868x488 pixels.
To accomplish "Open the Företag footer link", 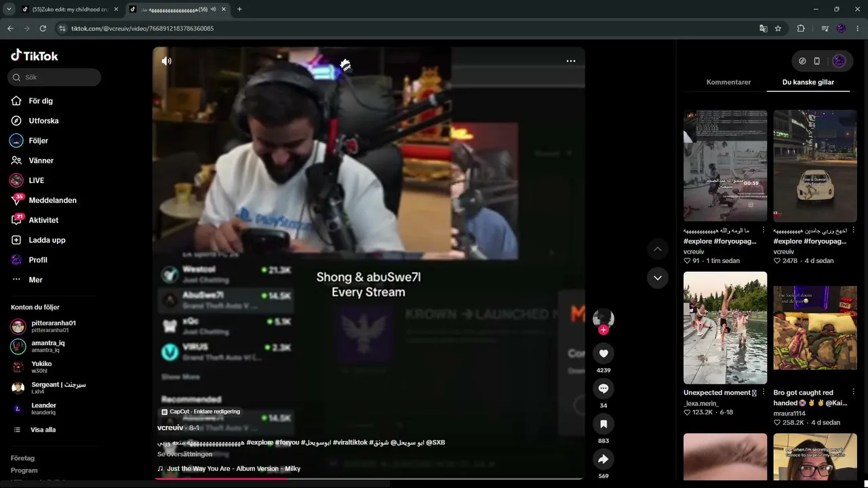I will click(x=22, y=458).
